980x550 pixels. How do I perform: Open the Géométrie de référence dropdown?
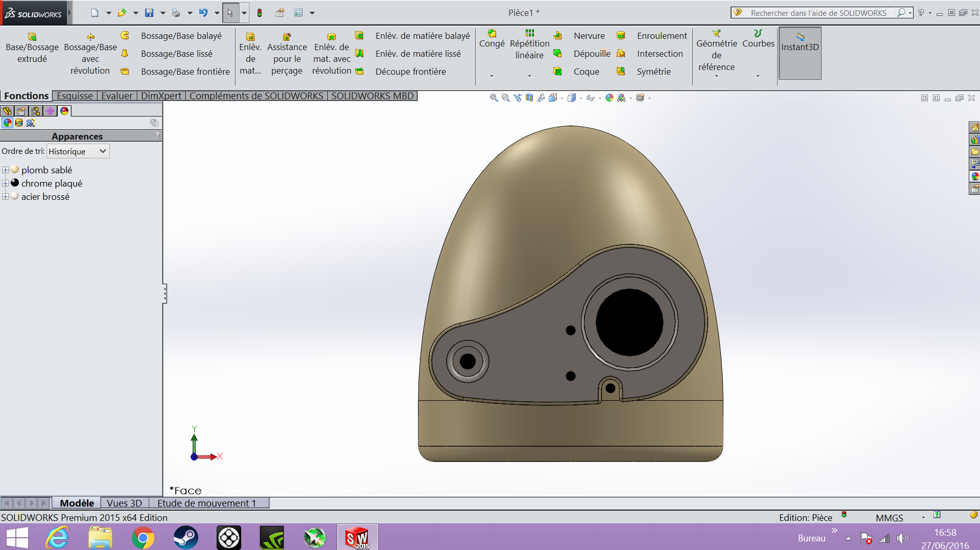(716, 76)
